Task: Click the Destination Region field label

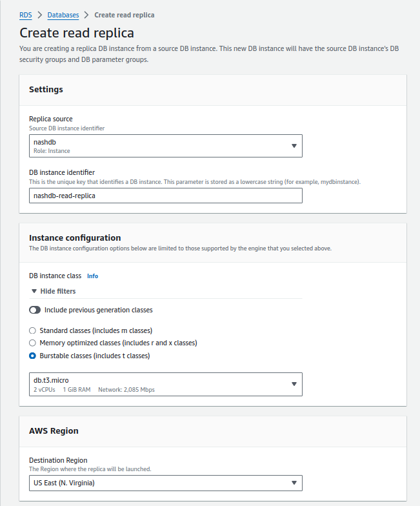Action: pyautogui.click(x=58, y=461)
